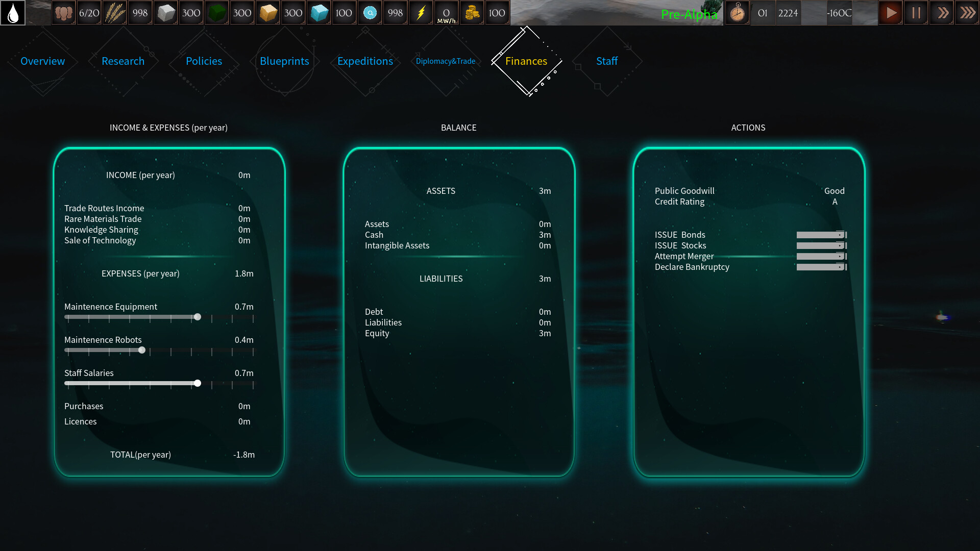Click the grey stone cube resource icon
Image resolution: width=980 pixels, height=551 pixels.
coord(166,13)
